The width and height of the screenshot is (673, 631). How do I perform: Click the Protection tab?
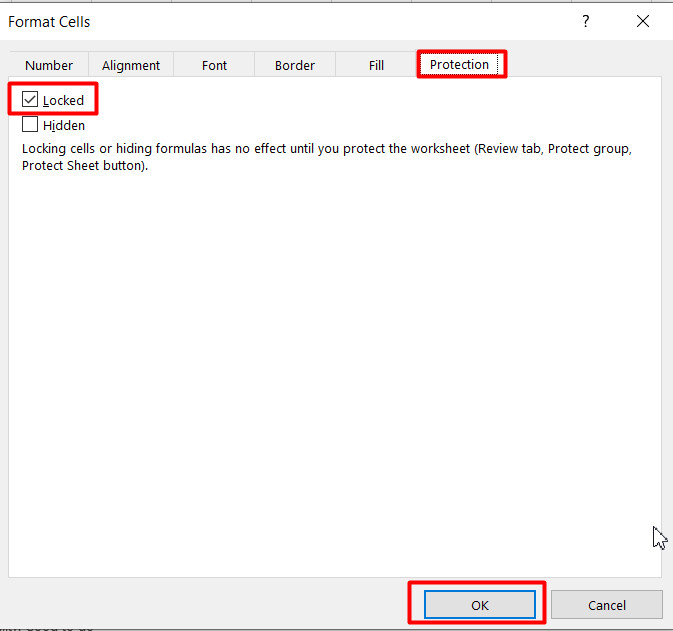click(459, 64)
